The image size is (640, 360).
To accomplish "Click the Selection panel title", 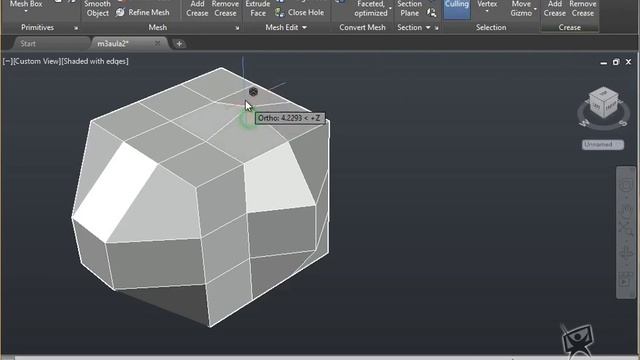I will 491,27.
